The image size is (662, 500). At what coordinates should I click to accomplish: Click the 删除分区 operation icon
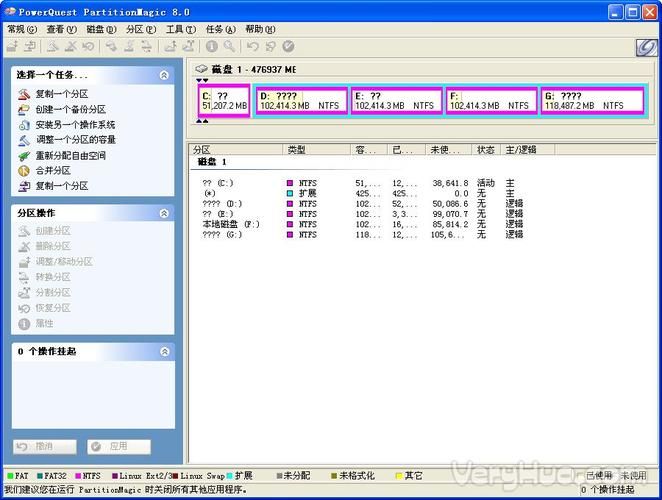click(x=24, y=246)
